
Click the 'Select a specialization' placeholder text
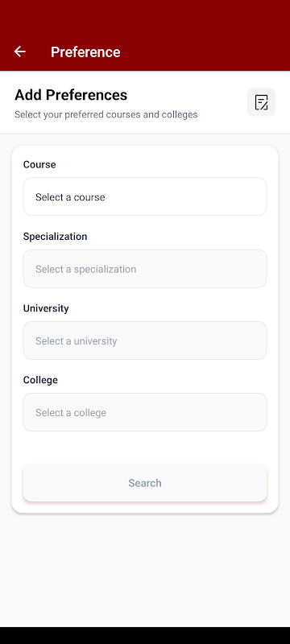click(86, 270)
